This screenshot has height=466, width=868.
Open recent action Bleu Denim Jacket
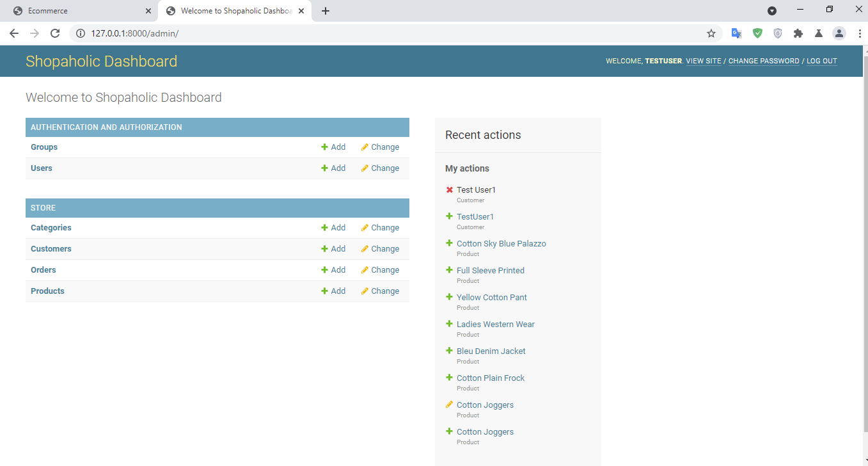491,351
